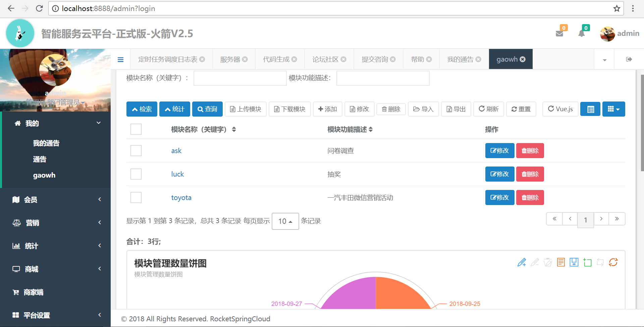Click the chart blue save image icon

(x=574, y=262)
